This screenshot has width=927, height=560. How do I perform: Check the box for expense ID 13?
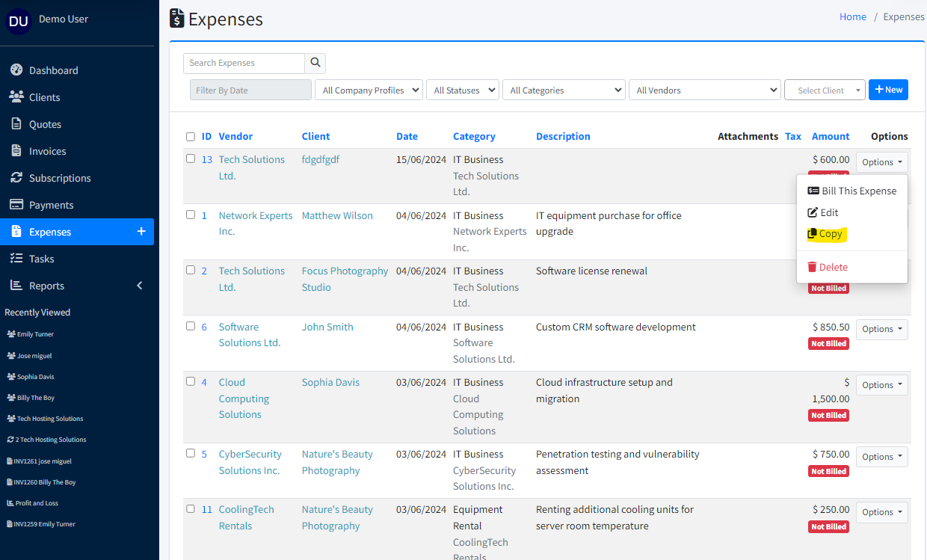[191, 159]
